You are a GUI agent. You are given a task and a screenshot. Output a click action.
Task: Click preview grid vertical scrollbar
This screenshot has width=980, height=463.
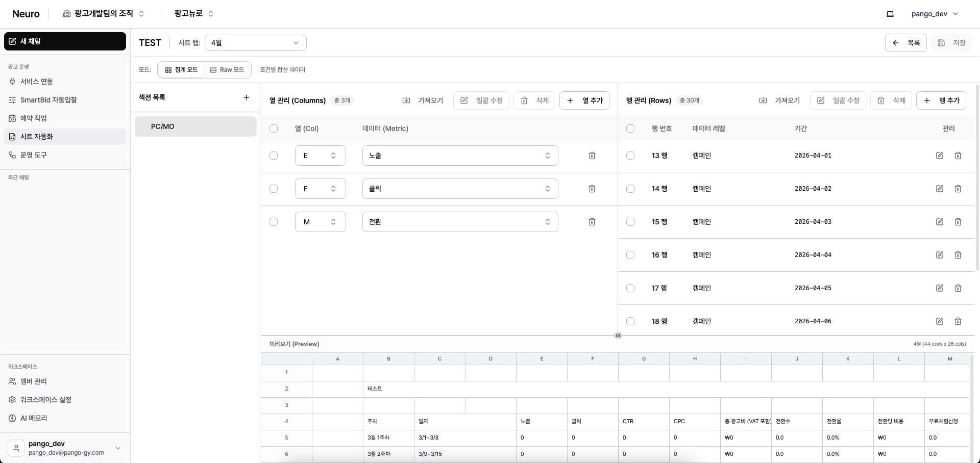(x=972, y=408)
